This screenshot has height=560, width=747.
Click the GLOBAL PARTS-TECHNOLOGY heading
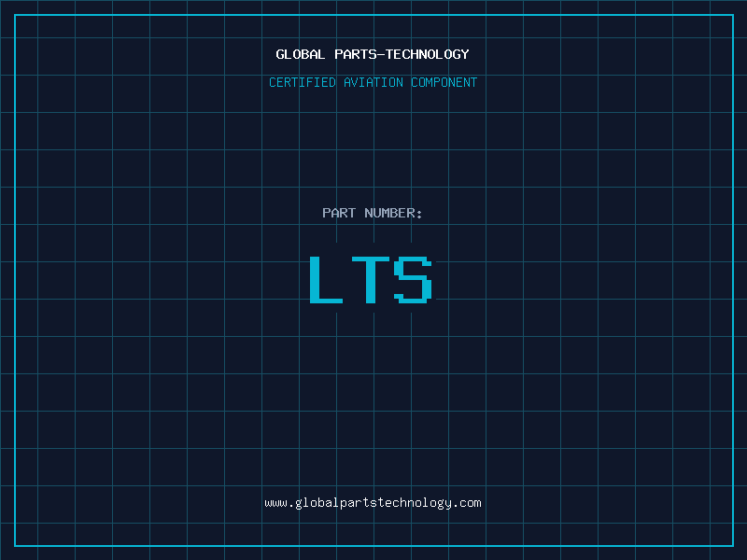pyautogui.click(x=373, y=54)
